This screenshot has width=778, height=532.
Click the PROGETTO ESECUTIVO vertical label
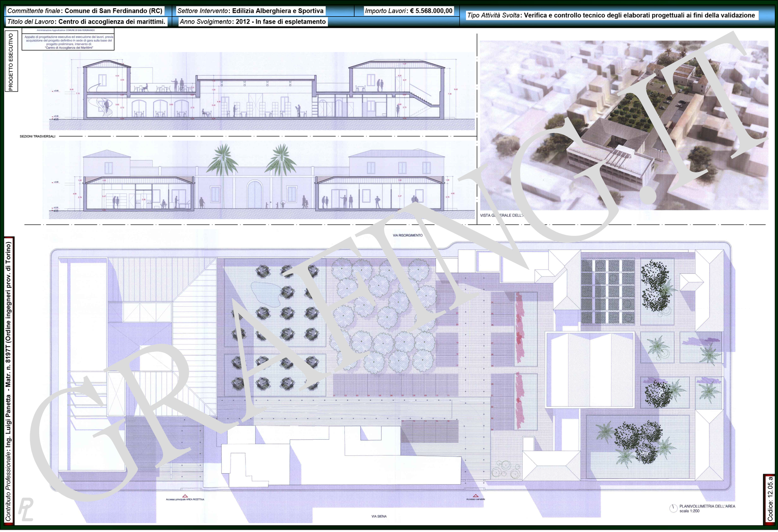click(11, 61)
